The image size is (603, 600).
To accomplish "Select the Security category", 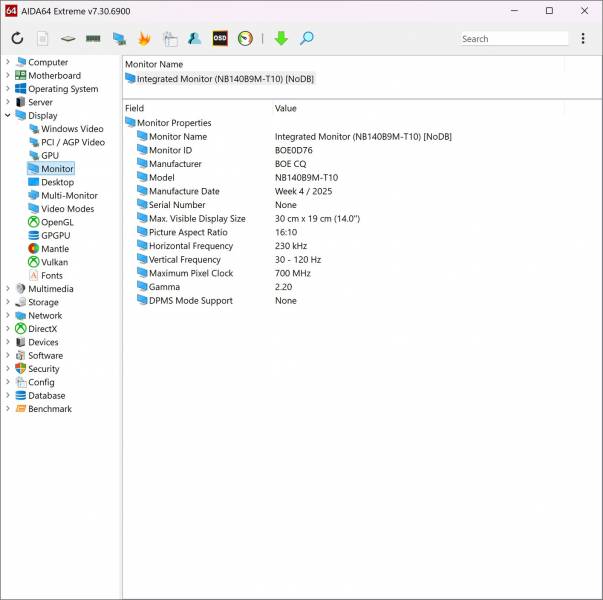I will point(37,369).
